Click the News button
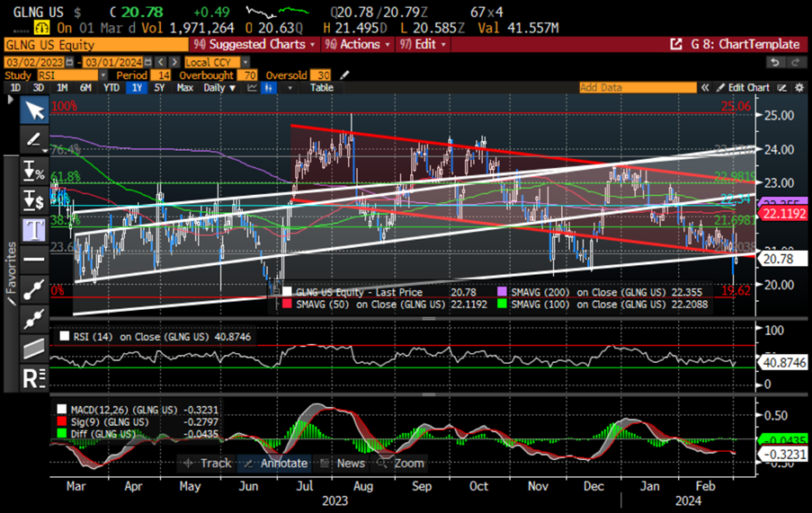The height and width of the screenshot is (513, 812). click(343, 464)
